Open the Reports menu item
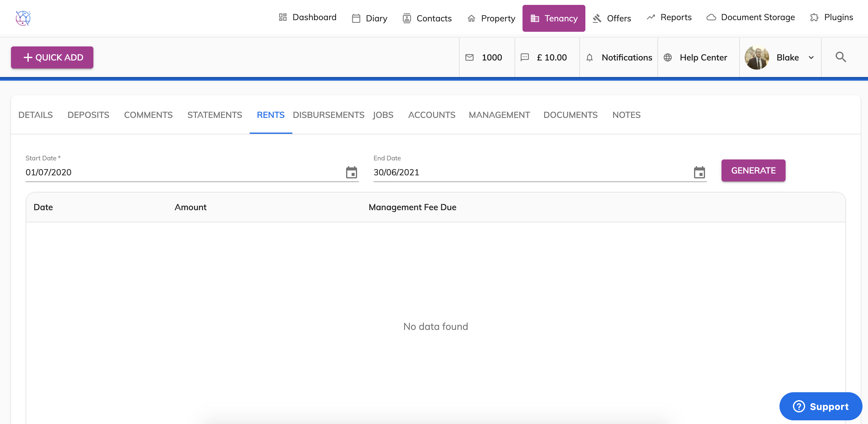 pos(669,17)
